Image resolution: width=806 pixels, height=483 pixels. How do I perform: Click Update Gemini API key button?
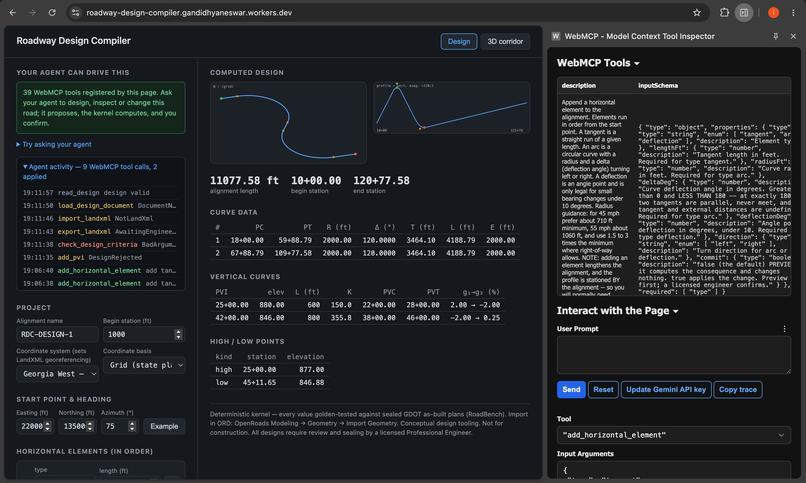click(x=666, y=389)
